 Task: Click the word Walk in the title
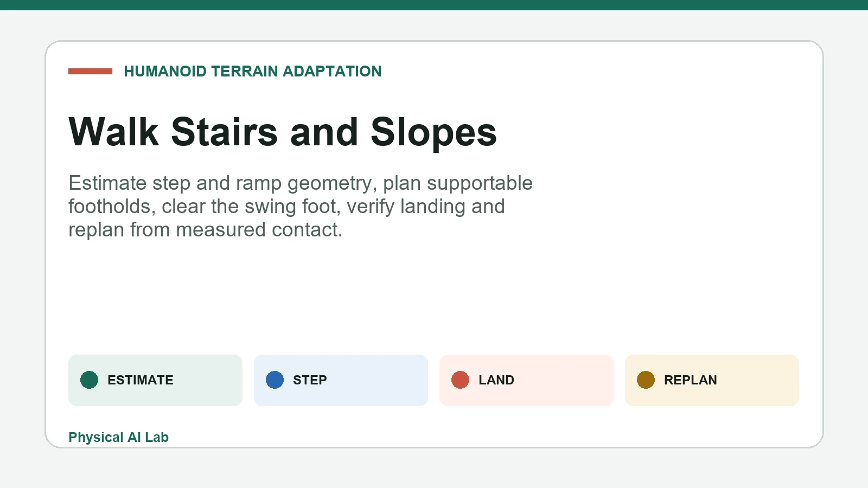(114, 132)
